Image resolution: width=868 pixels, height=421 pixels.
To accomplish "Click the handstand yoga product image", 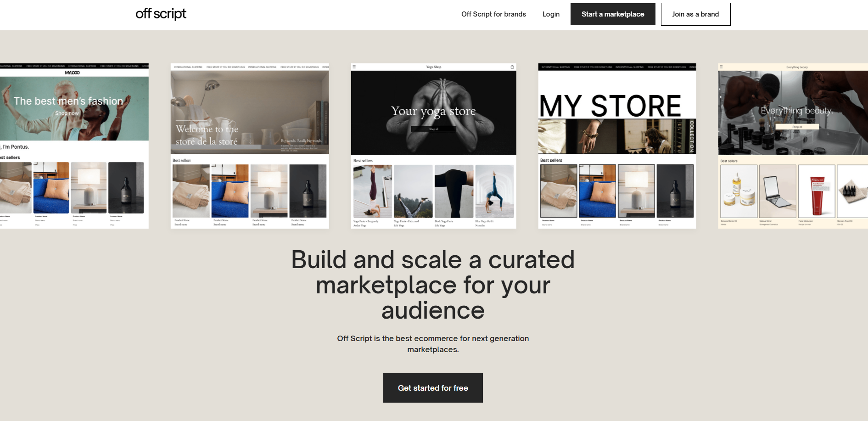I will point(373,191).
